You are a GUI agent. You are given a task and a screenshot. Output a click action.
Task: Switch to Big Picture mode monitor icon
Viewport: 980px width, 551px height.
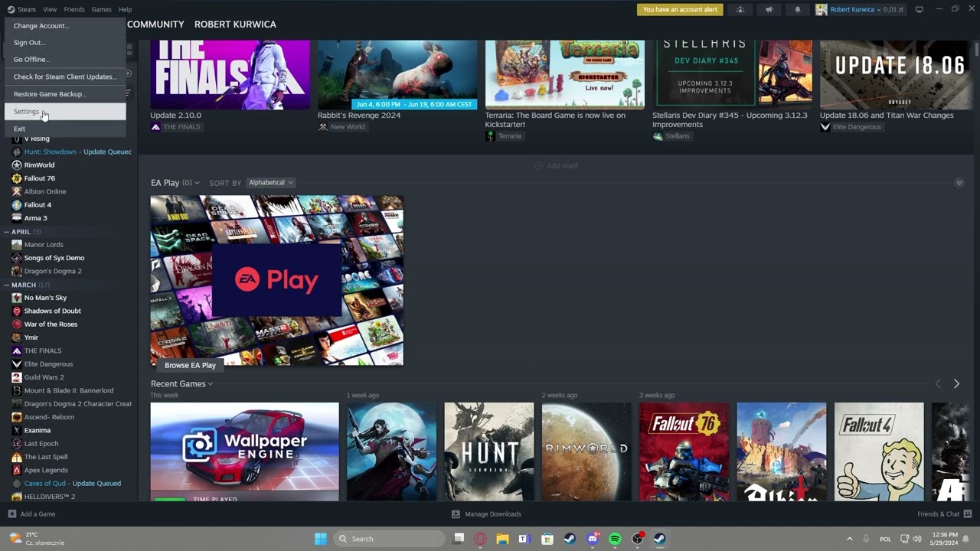point(919,9)
